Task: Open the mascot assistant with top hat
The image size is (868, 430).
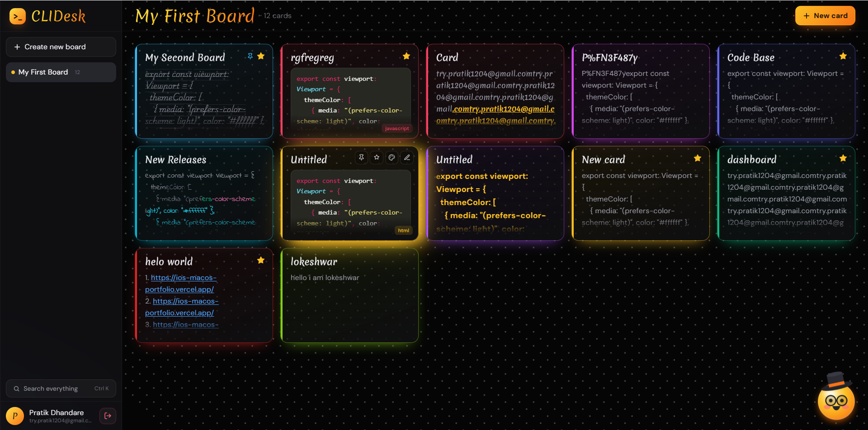Action: point(836,397)
